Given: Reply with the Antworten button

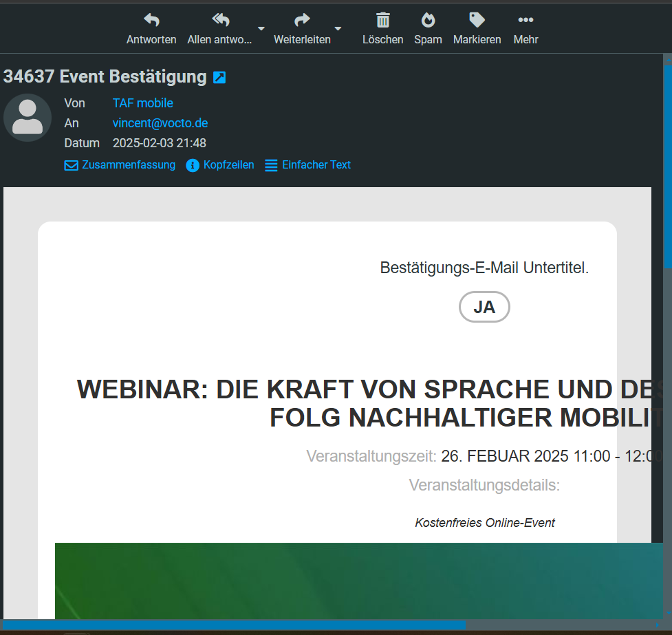Looking at the screenshot, I should pyautogui.click(x=151, y=29).
